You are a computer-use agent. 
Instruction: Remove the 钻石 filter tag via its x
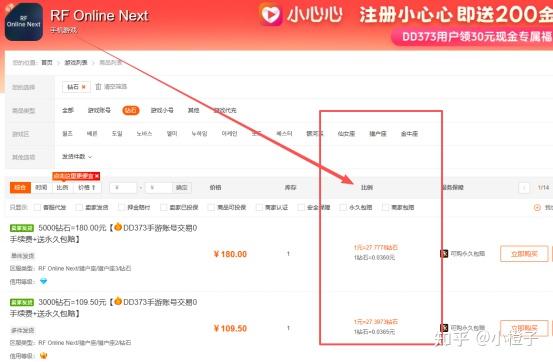click(84, 87)
